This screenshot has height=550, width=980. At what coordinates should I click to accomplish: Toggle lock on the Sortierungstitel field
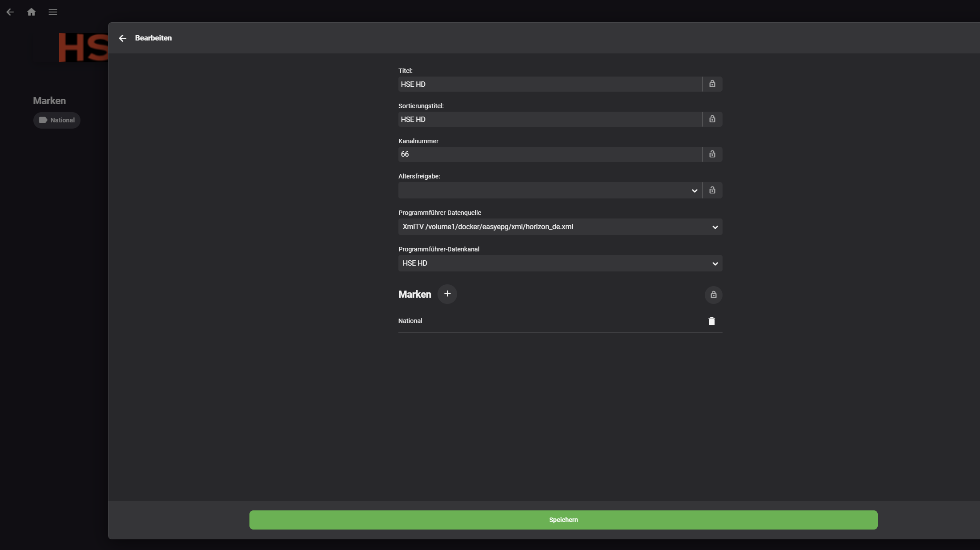point(712,119)
